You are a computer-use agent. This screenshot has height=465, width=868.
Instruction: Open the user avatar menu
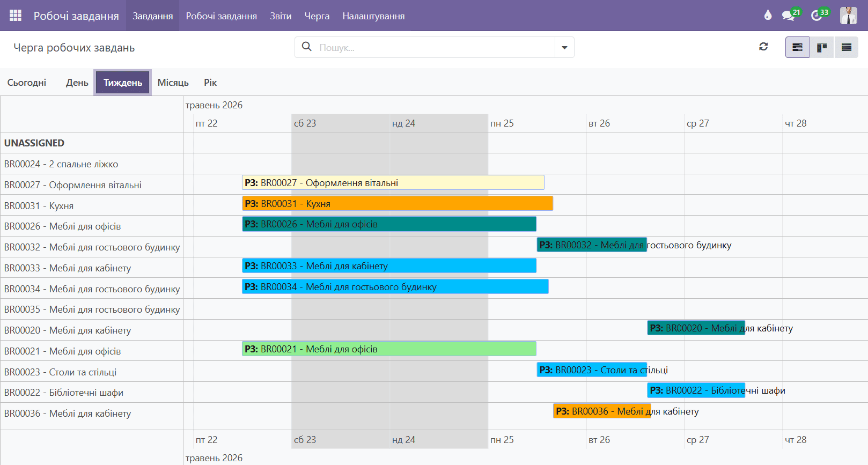point(848,16)
